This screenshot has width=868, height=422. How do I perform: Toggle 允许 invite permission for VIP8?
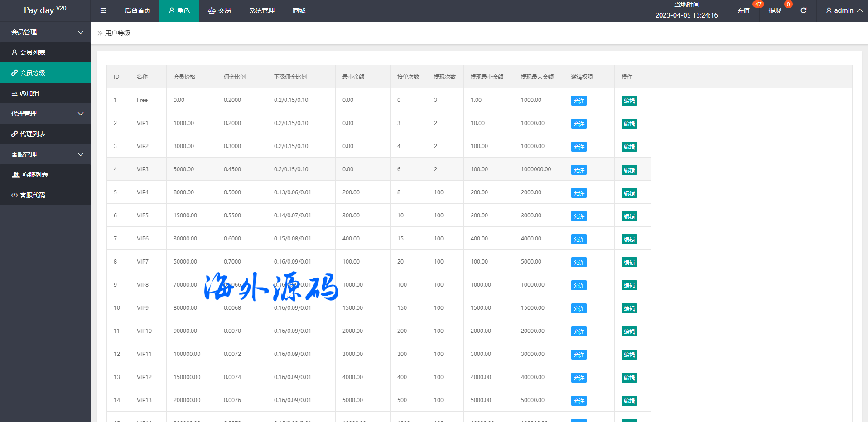579,285
